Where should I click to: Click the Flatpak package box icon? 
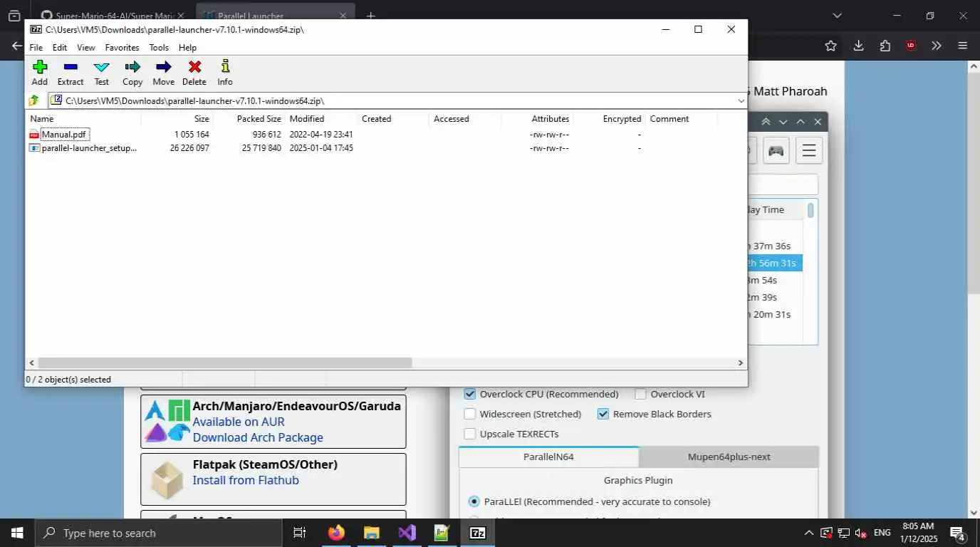click(167, 480)
